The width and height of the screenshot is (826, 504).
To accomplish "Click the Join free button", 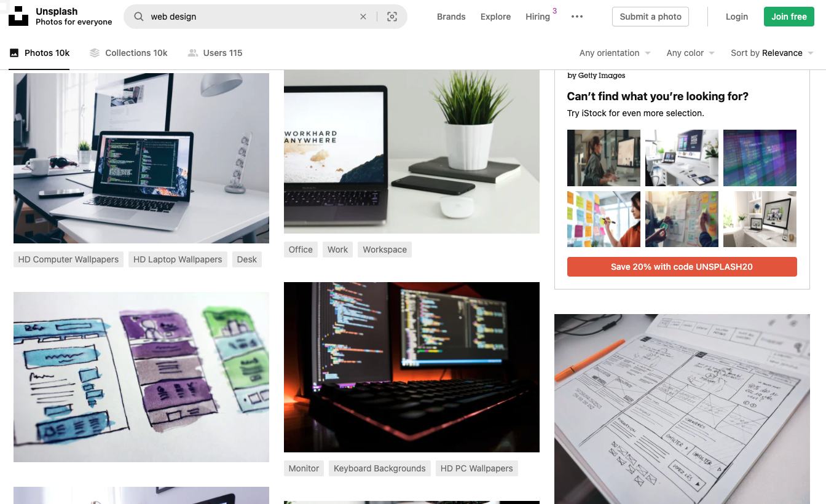I will [x=789, y=17].
